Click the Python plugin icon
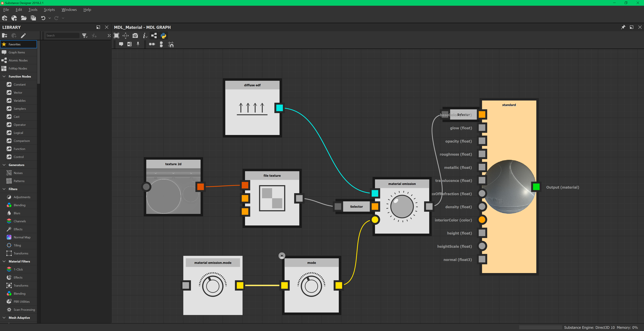Screen dimensions: 644x331 [x=164, y=36]
